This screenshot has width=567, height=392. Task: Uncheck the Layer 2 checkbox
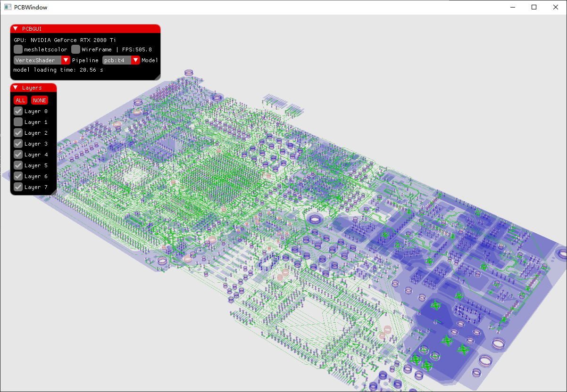[x=18, y=133]
